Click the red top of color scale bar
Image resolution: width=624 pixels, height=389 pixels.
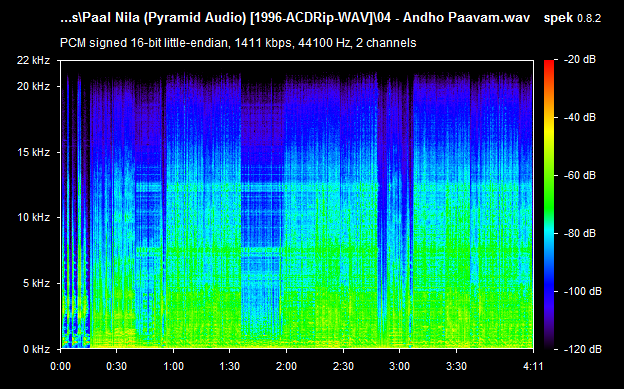point(549,64)
